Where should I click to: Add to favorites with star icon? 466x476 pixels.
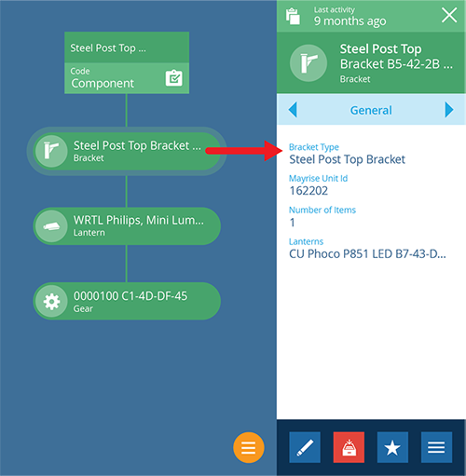click(392, 447)
